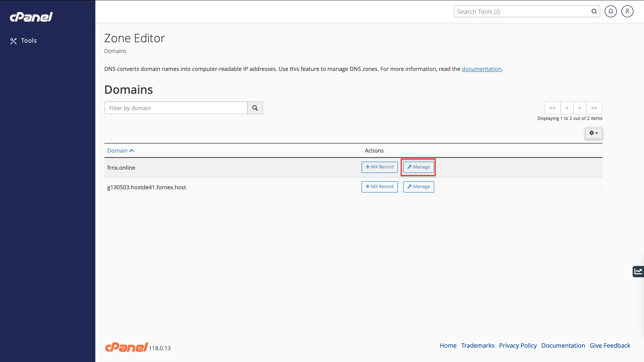Click the domain filter search button

pos(255,108)
